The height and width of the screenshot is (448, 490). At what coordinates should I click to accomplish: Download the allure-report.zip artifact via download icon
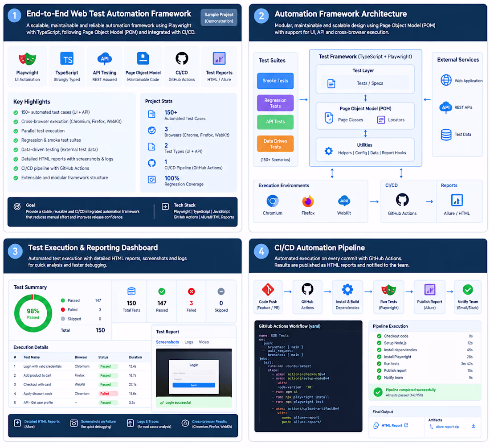(x=474, y=426)
